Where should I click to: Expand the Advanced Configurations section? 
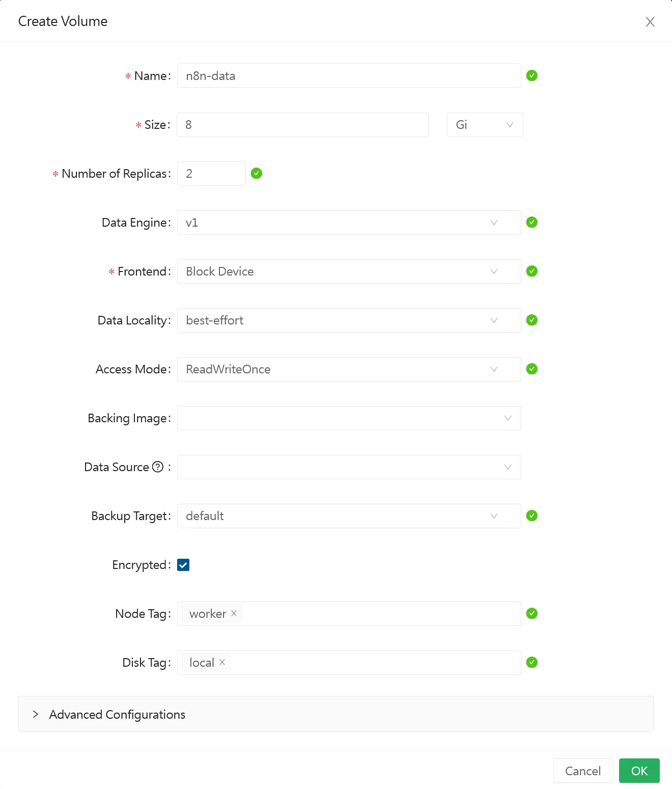[117, 714]
